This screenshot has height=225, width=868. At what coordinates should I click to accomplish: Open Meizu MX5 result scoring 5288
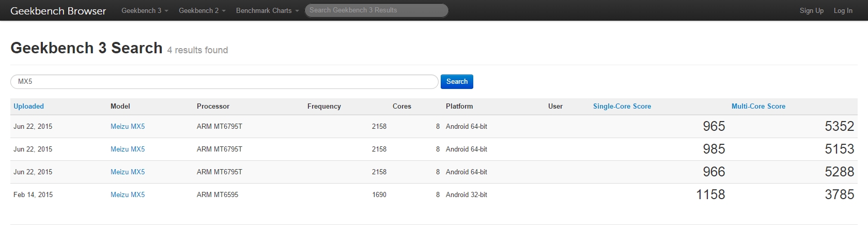tap(128, 172)
